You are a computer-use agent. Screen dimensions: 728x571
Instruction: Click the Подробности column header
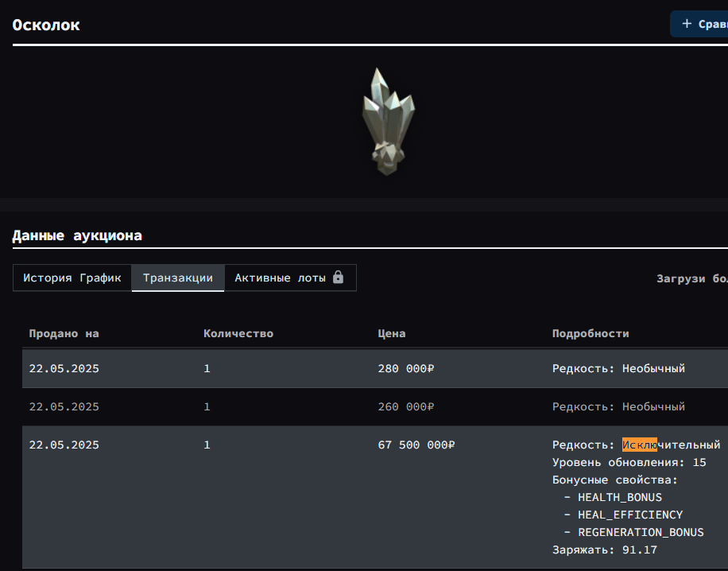pyautogui.click(x=591, y=333)
